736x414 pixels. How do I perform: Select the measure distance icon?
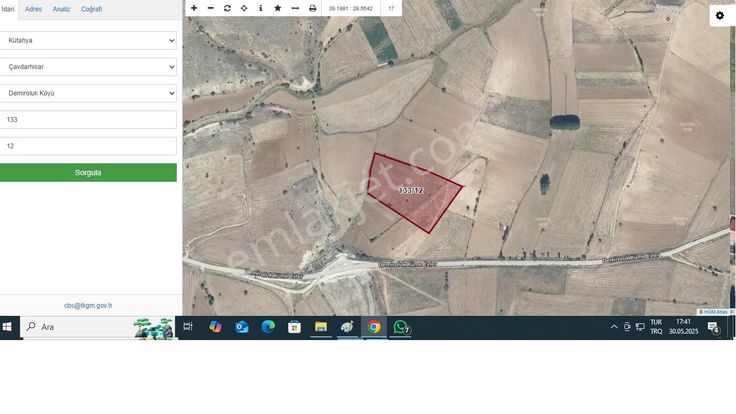coord(295,8)
